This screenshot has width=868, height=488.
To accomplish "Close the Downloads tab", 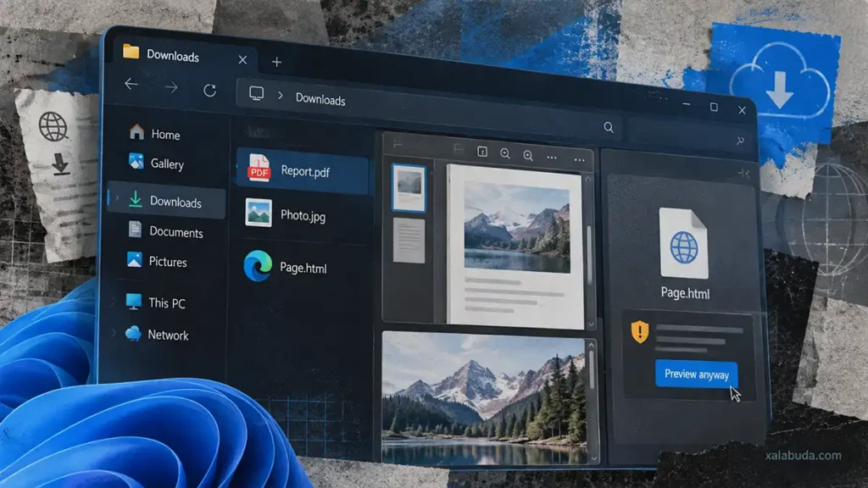I will [x=242, y=60].
